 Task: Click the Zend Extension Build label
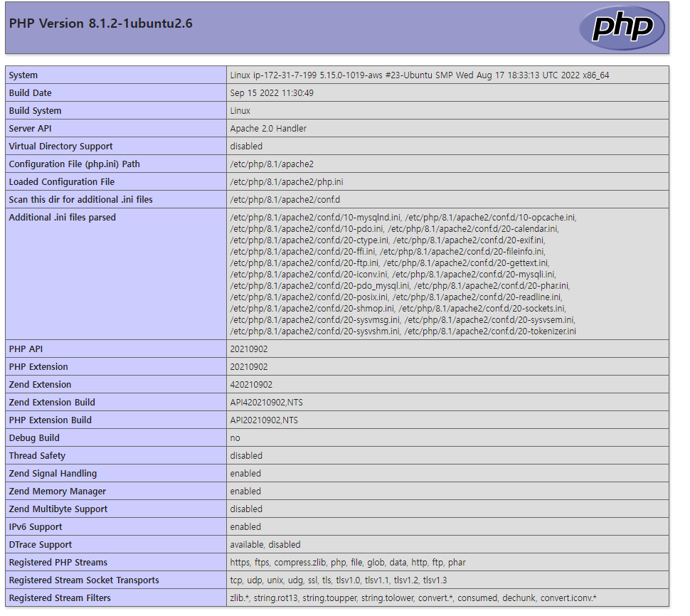click(52, 402)
